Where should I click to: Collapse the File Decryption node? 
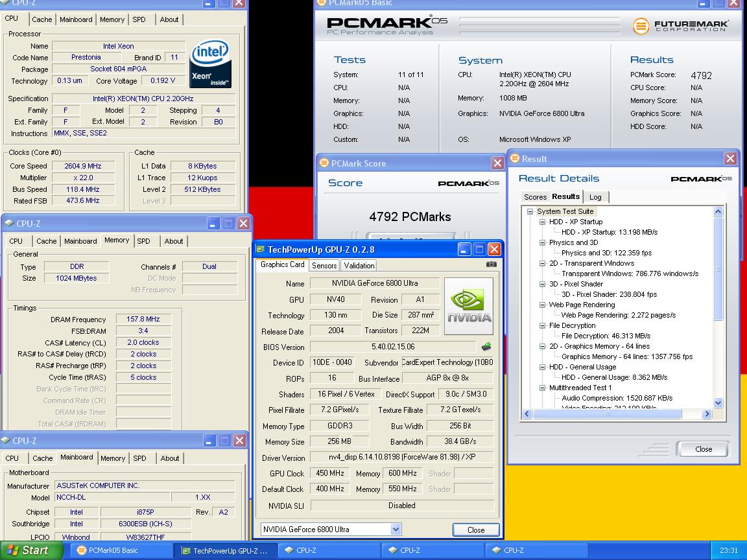click(x=542, y=326)
